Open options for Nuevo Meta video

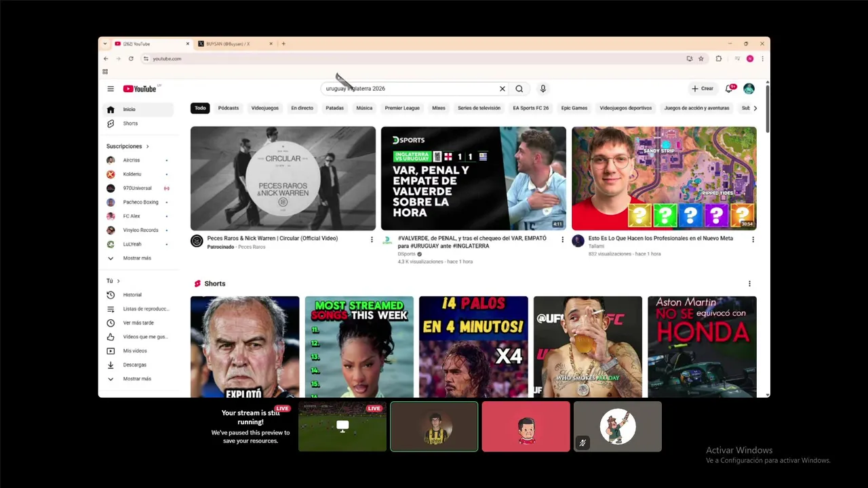pos(753,239)
